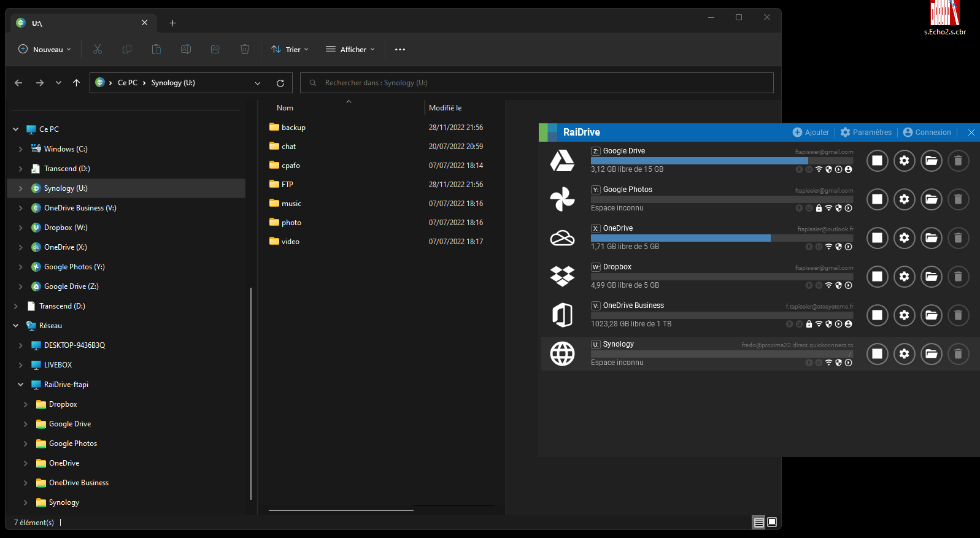Expand OneDrive Business (V:) tree node
The image size is (980, 538).
click(21, 208)
